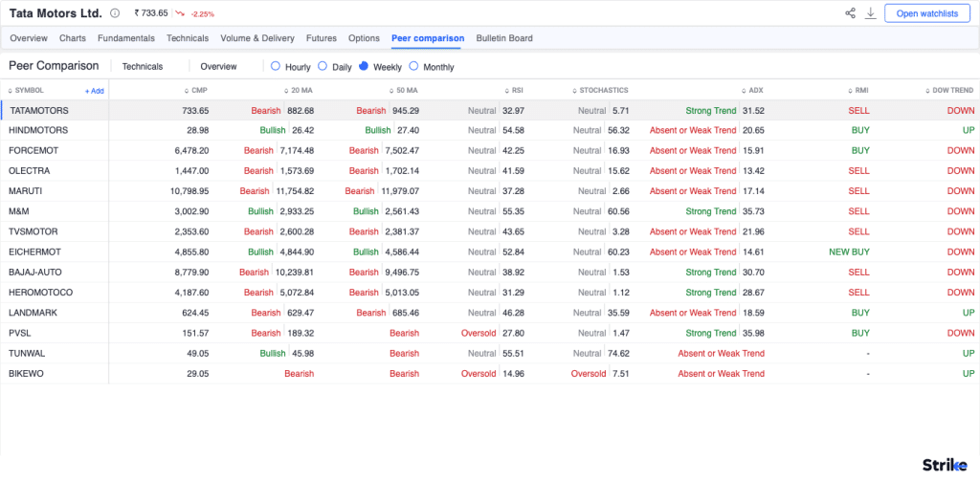
Task: Click the Strike logo
Action: tap(944, 465)
